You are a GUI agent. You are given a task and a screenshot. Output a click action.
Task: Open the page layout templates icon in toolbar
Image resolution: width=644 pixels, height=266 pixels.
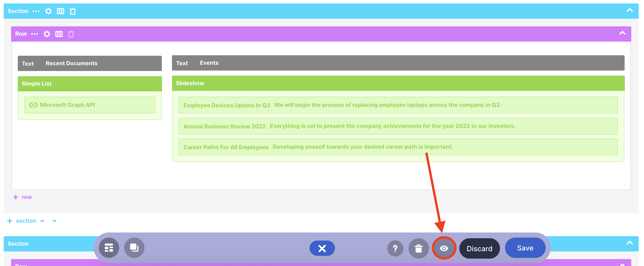click(109, 248)
